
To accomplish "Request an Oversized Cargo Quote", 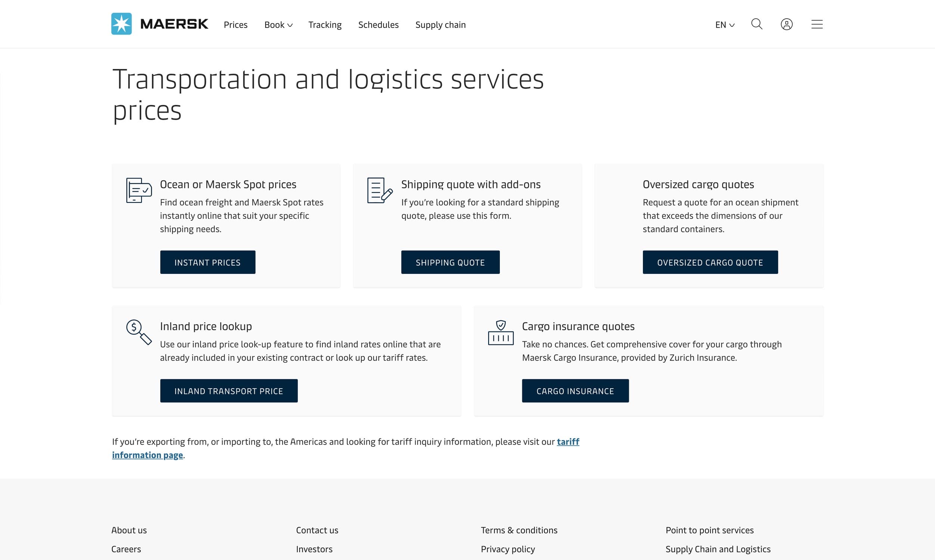I will (710, 262).
